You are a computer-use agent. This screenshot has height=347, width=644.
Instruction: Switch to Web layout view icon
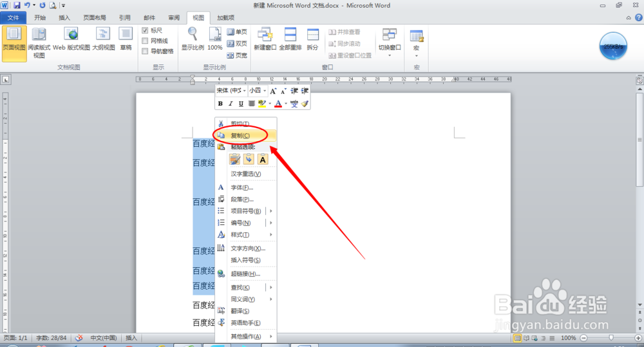click(x=71, y=35)
